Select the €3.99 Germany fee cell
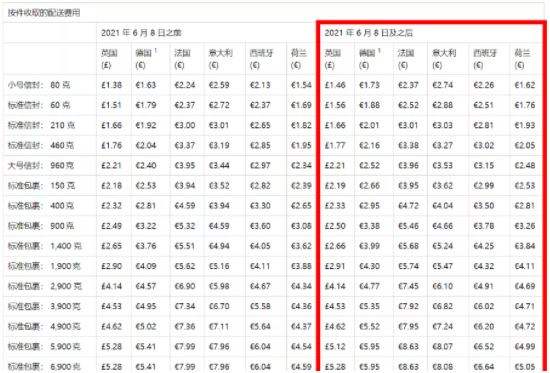Viewport: 550px width, 373px height. pyautogui.click(x=369, y=246)
